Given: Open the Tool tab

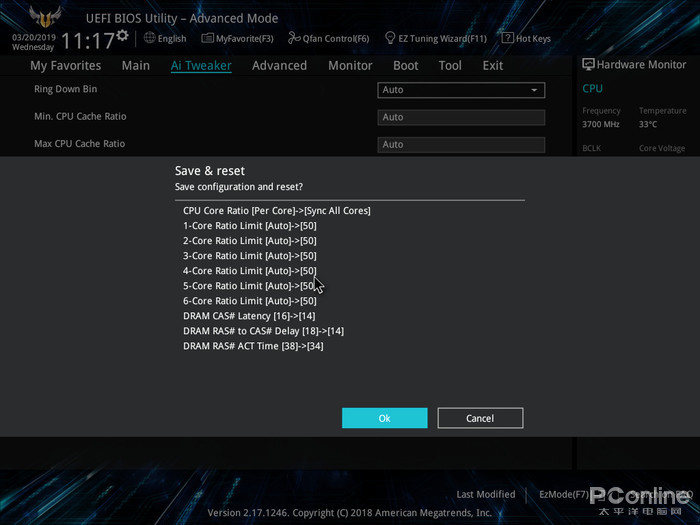Looking at the screenshot, I should (x=450, y=66).
